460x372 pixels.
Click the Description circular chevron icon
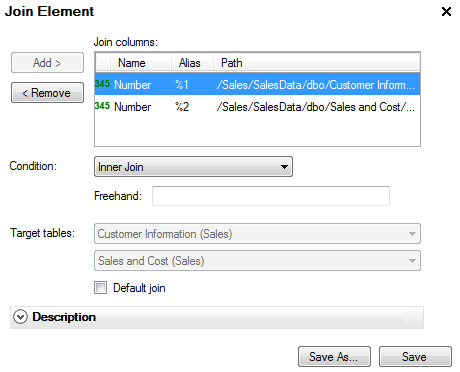tap(20, 317)
